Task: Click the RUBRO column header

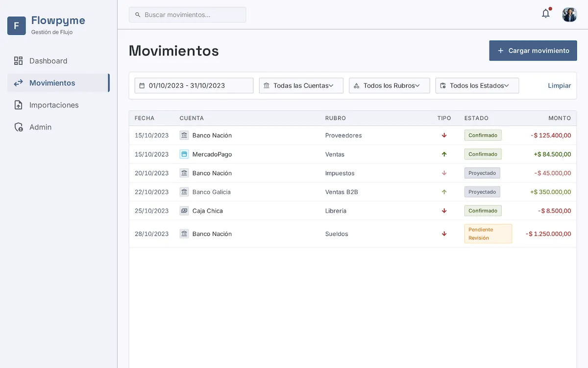Action: [x=336, y=118]
